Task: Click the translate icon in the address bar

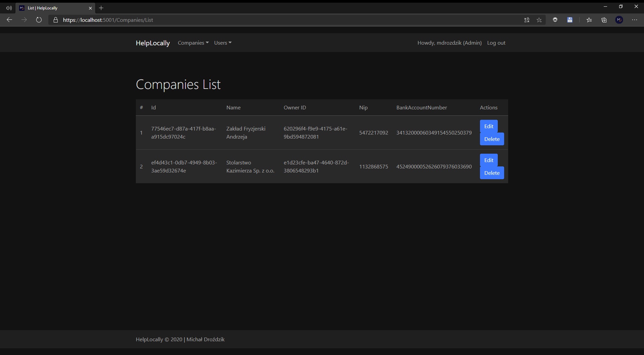Action: click(527, 20)
